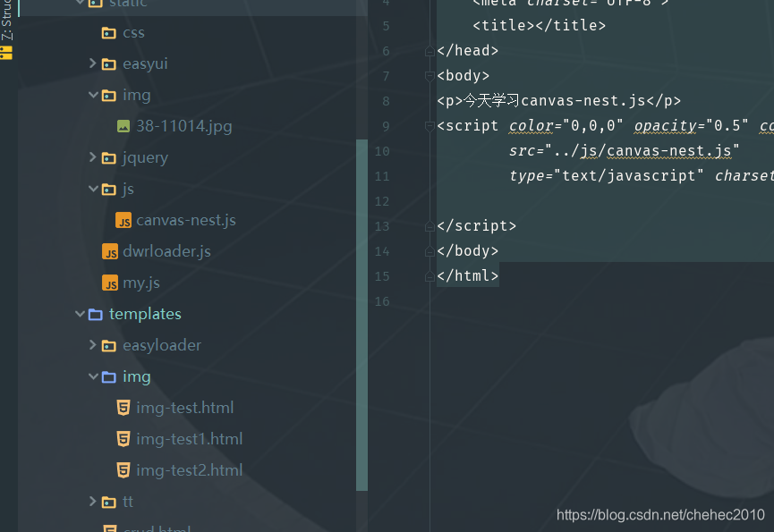Expand the jquery folder

coord(92,156)
